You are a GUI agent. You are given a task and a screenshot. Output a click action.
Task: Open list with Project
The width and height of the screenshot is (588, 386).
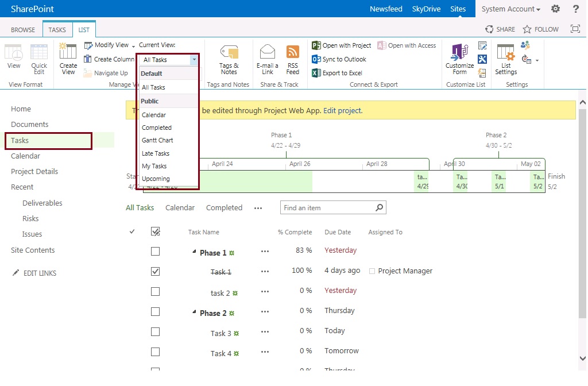click(x=341, y=45)
